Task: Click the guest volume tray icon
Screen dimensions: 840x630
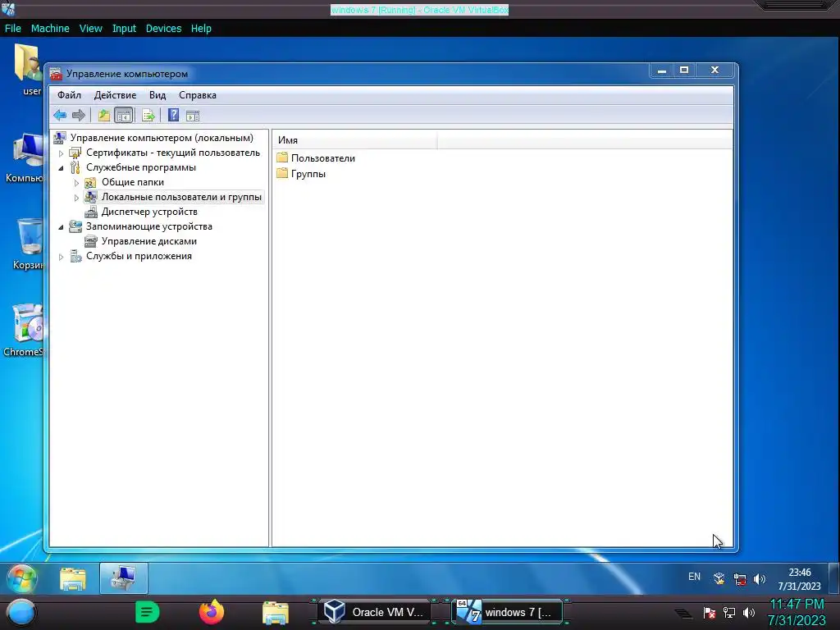Action: 759,579
